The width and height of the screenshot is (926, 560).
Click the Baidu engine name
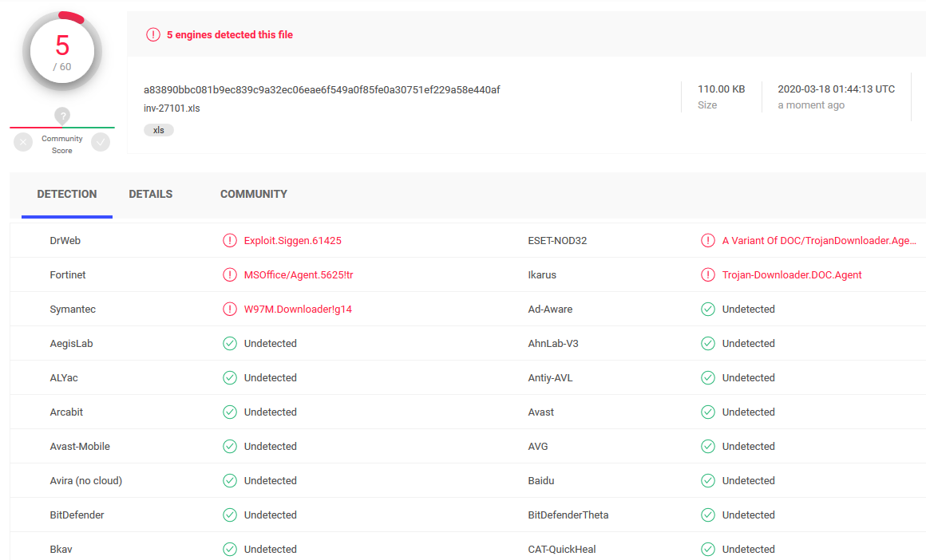[541, 481]
